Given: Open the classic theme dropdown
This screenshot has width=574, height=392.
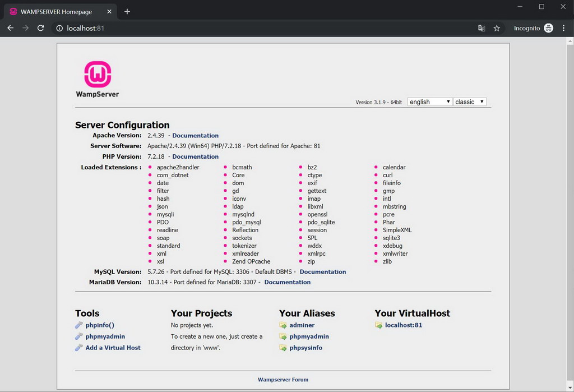Looking at the screenshot, I should click(470, 102).
